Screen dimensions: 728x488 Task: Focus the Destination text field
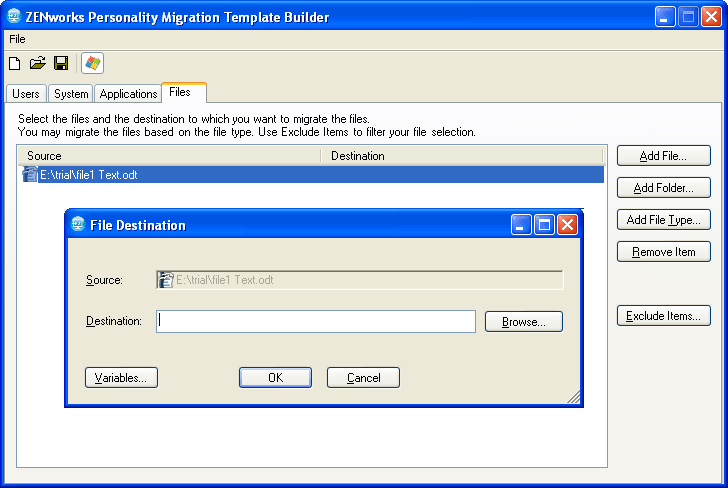click(316, 321)
